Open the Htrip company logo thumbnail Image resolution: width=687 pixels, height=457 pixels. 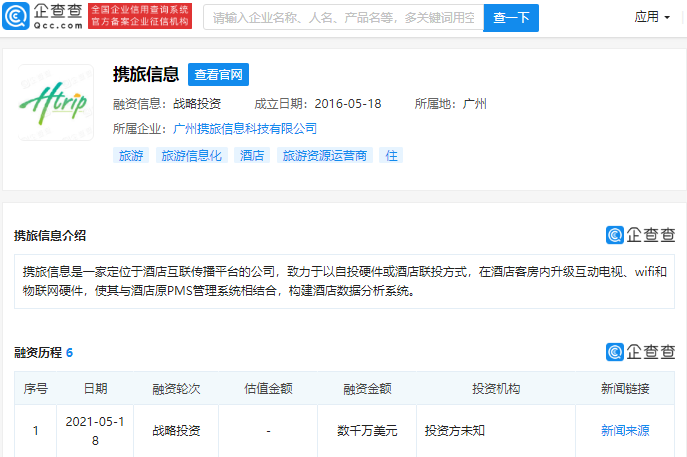point(56,103)
